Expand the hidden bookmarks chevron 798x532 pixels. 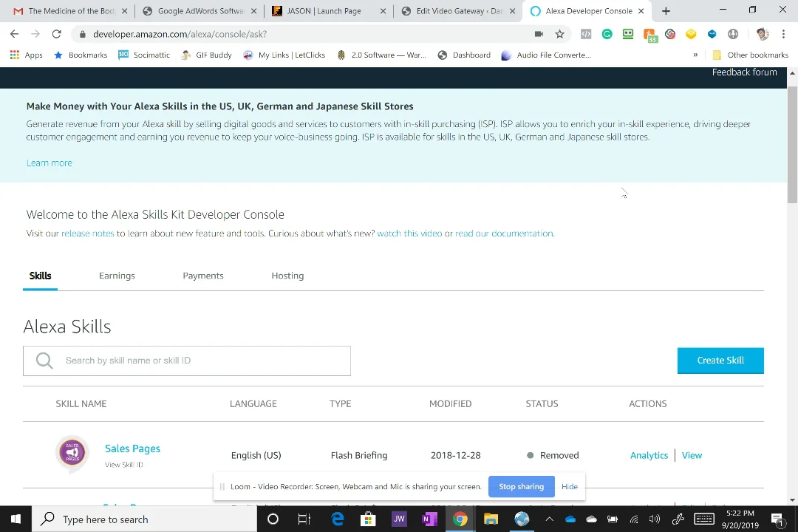(695, 55)
